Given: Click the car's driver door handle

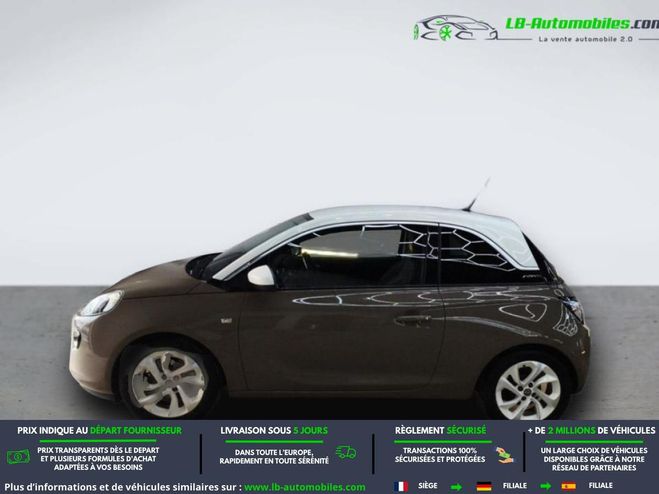Looking at the screenshot, I should tap(412, 320).
